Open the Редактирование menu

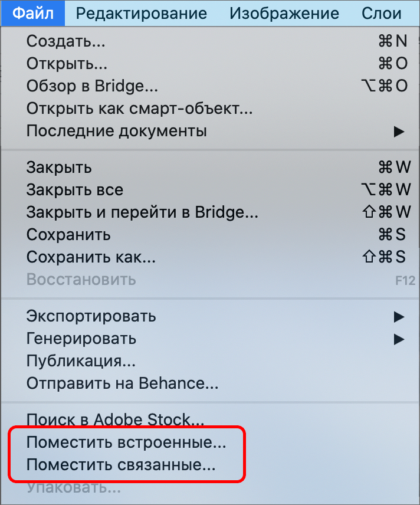point(142,13)
